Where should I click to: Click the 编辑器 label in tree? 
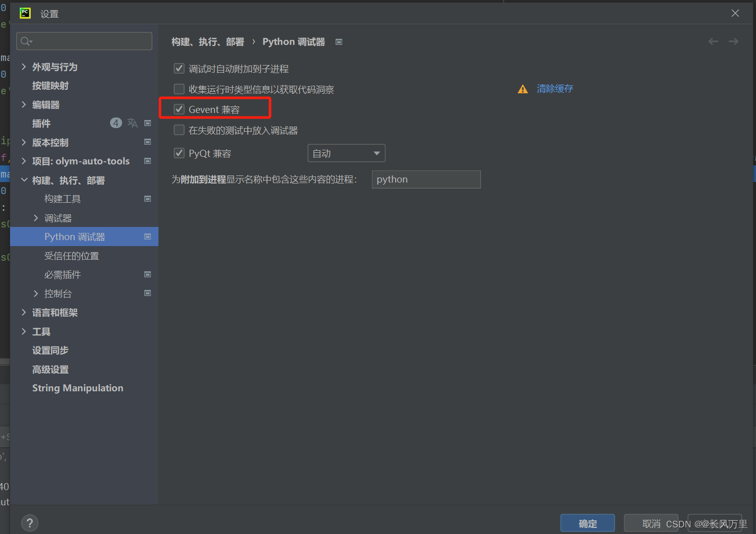coord(46,105)
